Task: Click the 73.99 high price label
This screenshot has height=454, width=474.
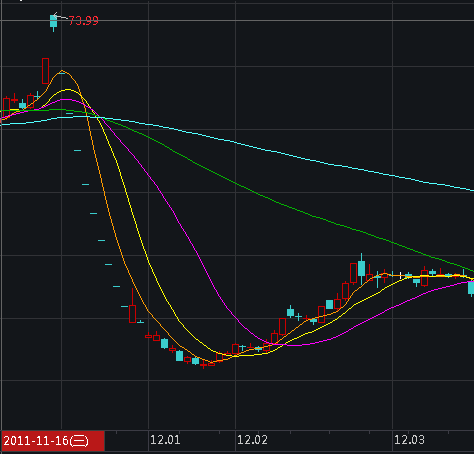Action: (x=83, y=21)
